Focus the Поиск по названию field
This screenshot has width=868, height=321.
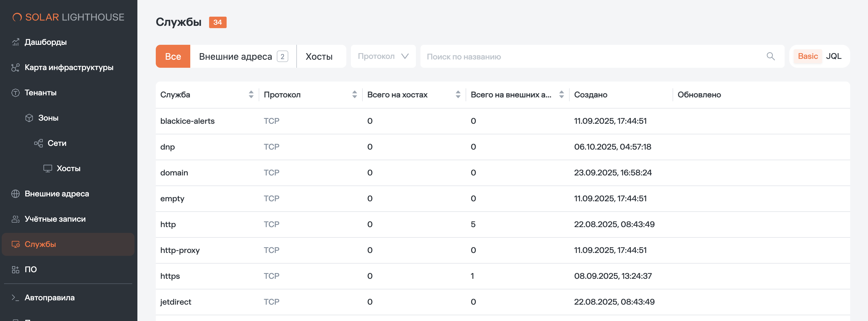[593, 56]
